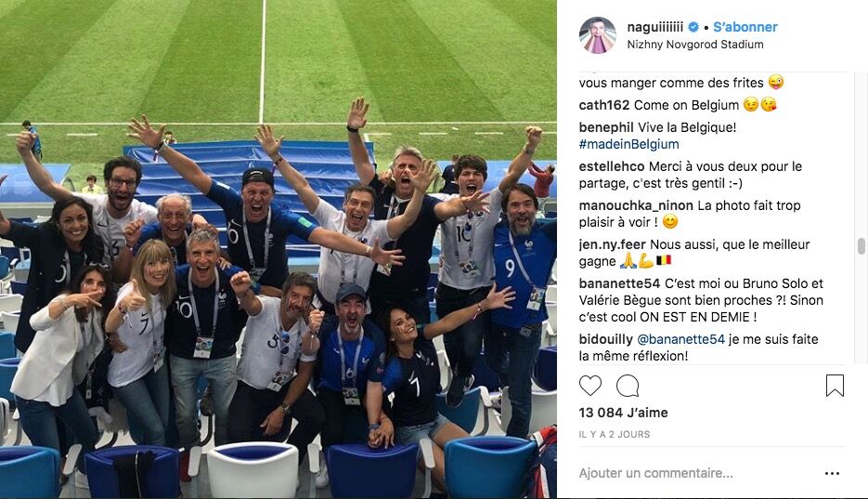Open the Nizhny Novgorod Stadium location link
Image resolution: width=868 pixels, height=499 pixels.
695,45
